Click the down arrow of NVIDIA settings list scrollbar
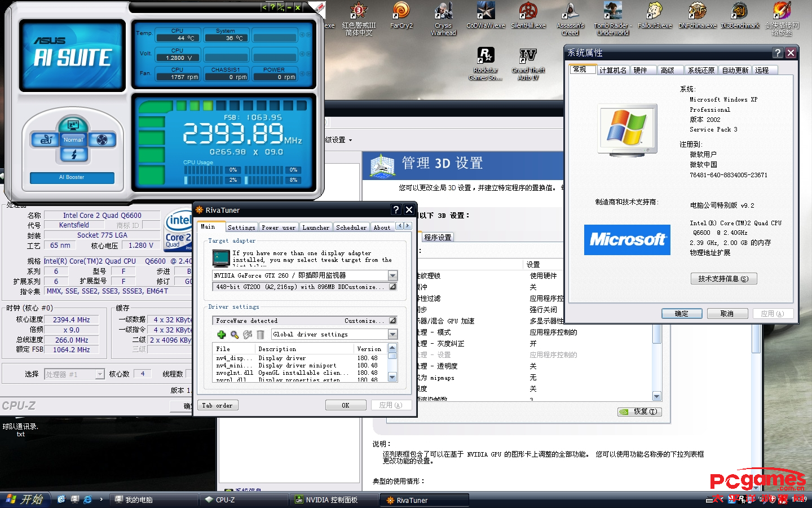The image size is (812, 508). (x=656, y=396)
